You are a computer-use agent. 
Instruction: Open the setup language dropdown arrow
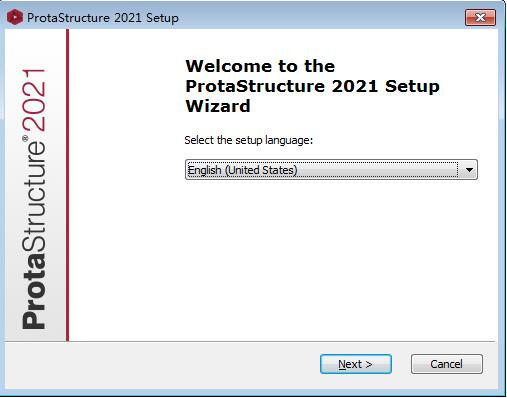pos(469,170)
